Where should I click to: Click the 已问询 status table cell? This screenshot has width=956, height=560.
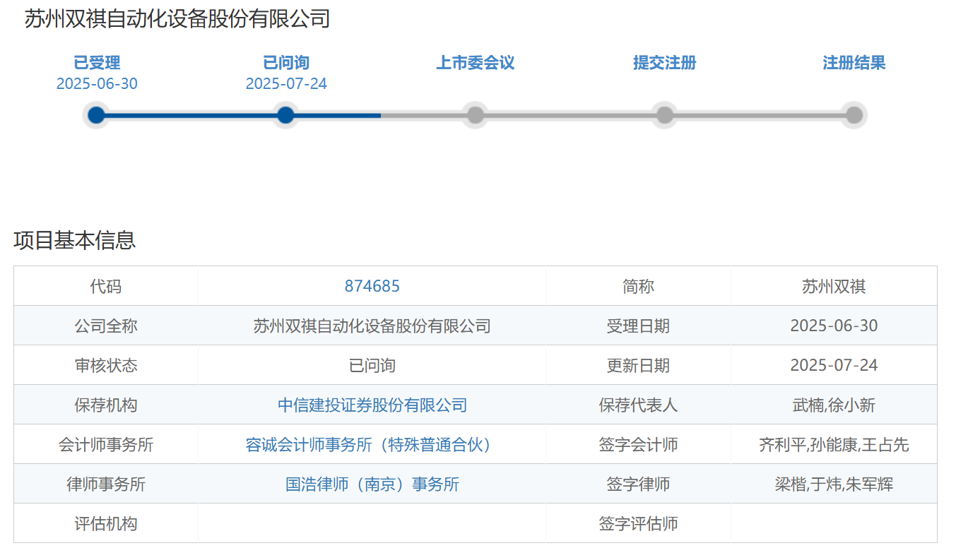point(372,365)
